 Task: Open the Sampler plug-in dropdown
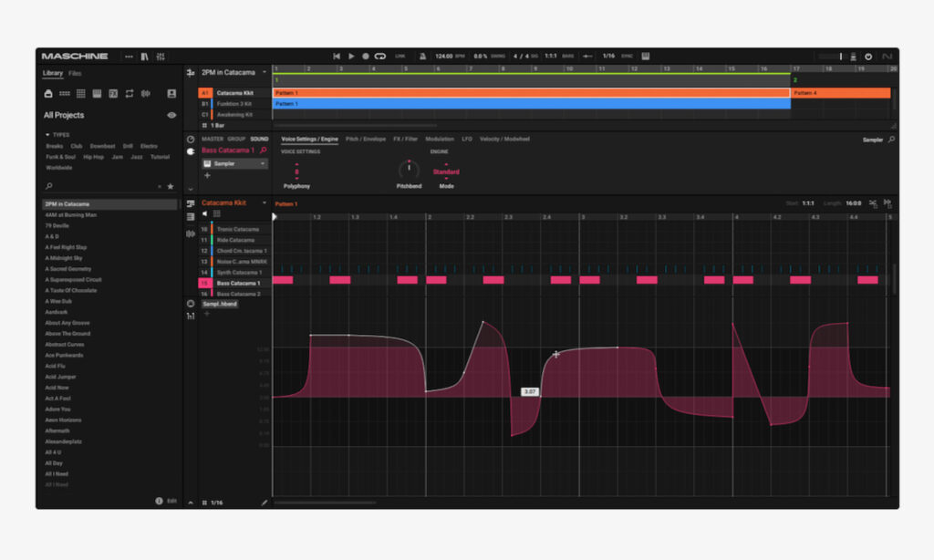click(235, 164)
